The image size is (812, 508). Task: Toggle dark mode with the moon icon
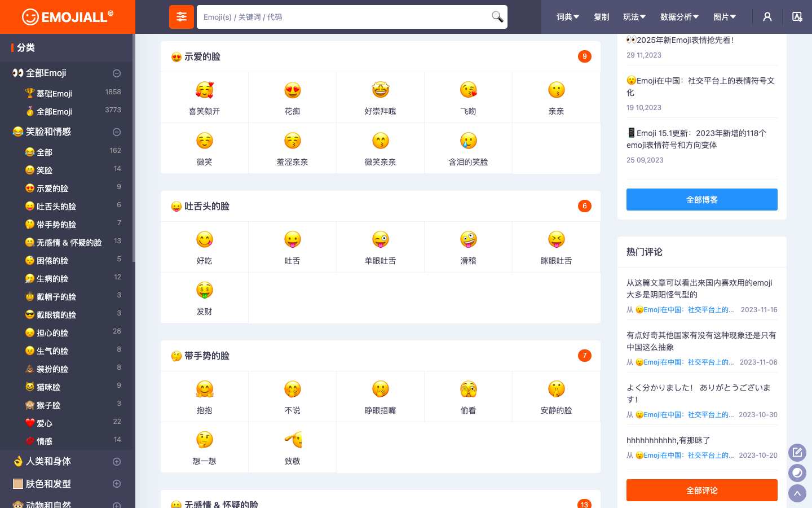[797, 472]
